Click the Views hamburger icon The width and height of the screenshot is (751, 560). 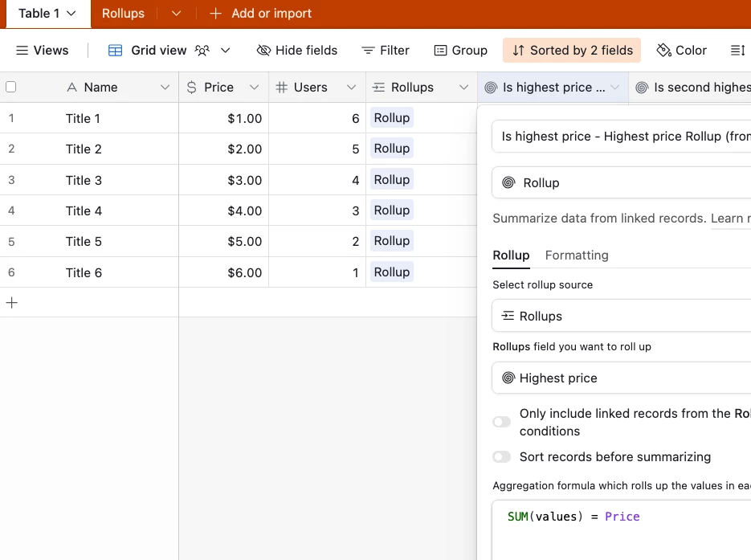click(22, 51)
